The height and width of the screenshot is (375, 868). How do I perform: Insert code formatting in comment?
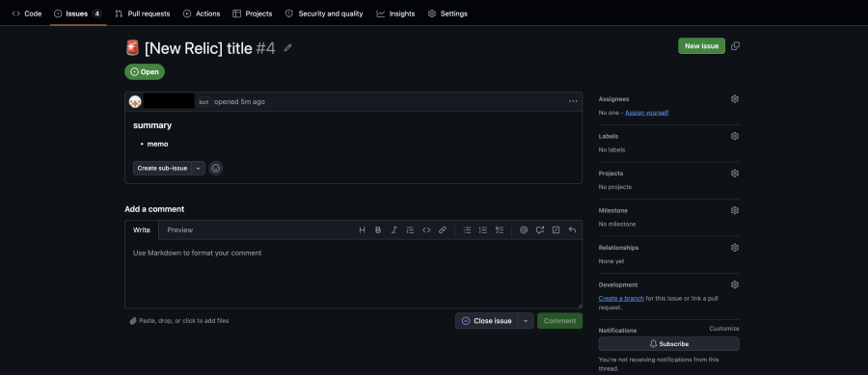pos(426,230)
